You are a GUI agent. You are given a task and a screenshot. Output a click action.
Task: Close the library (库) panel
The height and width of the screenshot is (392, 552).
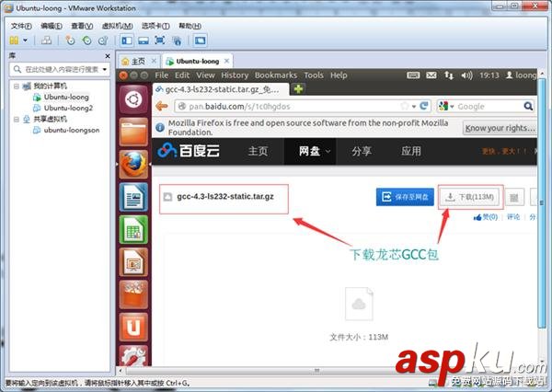coord(108,56)
